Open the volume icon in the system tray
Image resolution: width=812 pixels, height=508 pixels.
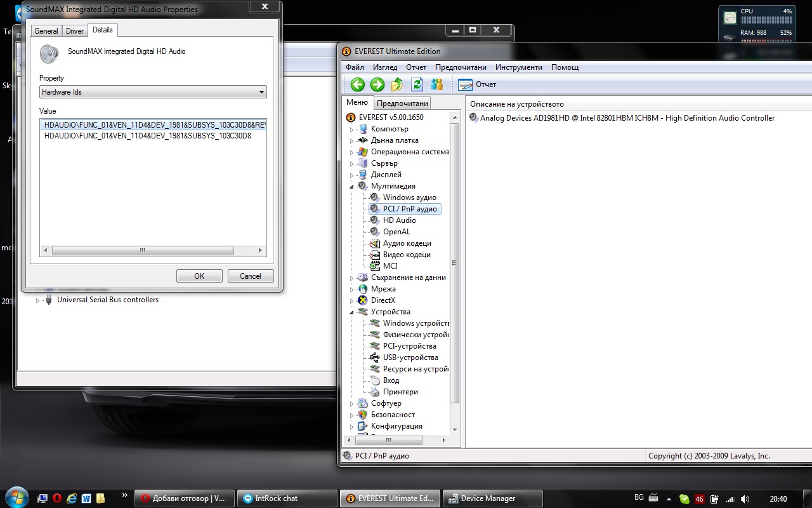tap(745, 499)
